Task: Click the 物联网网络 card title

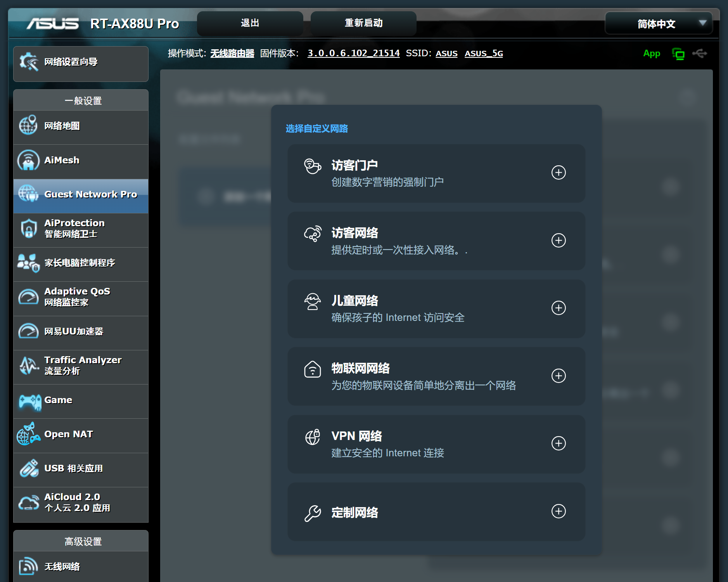Action: [360, 368]
